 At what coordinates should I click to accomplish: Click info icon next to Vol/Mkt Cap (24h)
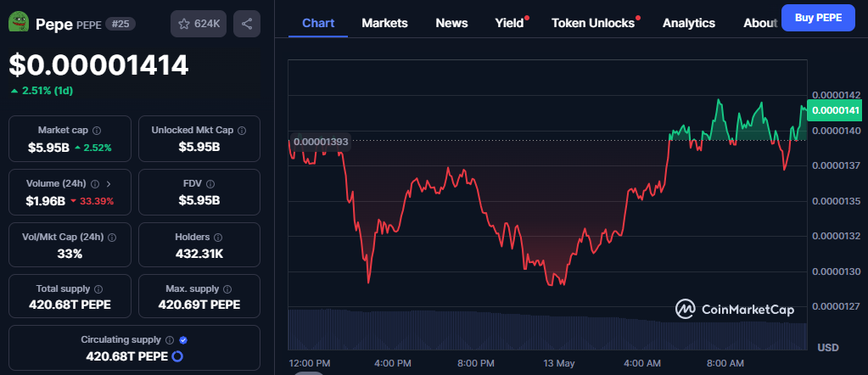112,237
